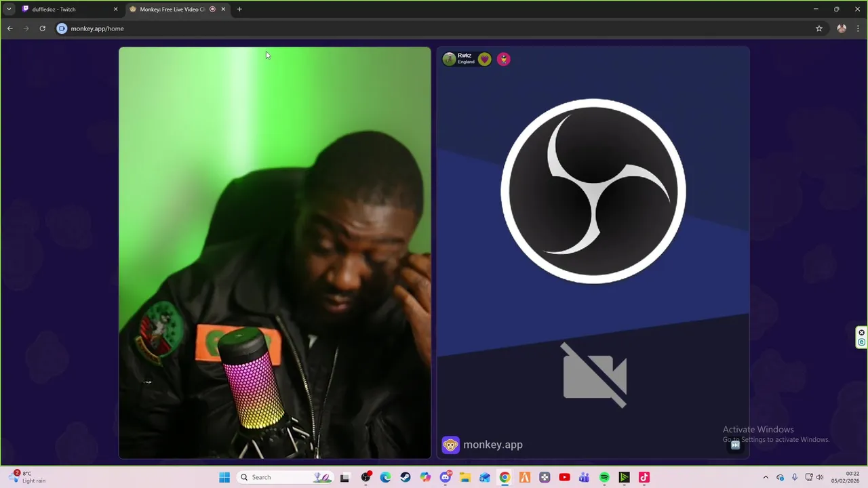The image size is (868, 488).
Task: Launch Microsoft Edge from taskbar
Action: coord(386,477)
